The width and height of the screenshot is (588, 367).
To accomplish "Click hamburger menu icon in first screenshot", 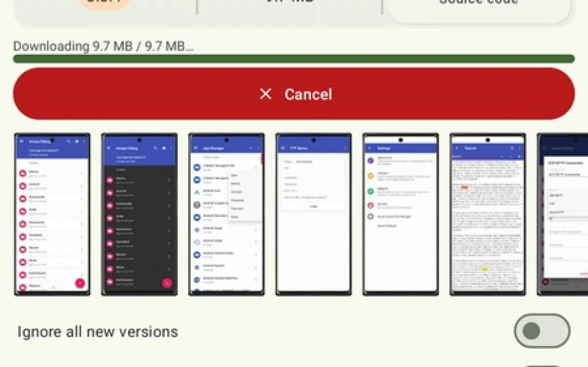I will point(21,141).
